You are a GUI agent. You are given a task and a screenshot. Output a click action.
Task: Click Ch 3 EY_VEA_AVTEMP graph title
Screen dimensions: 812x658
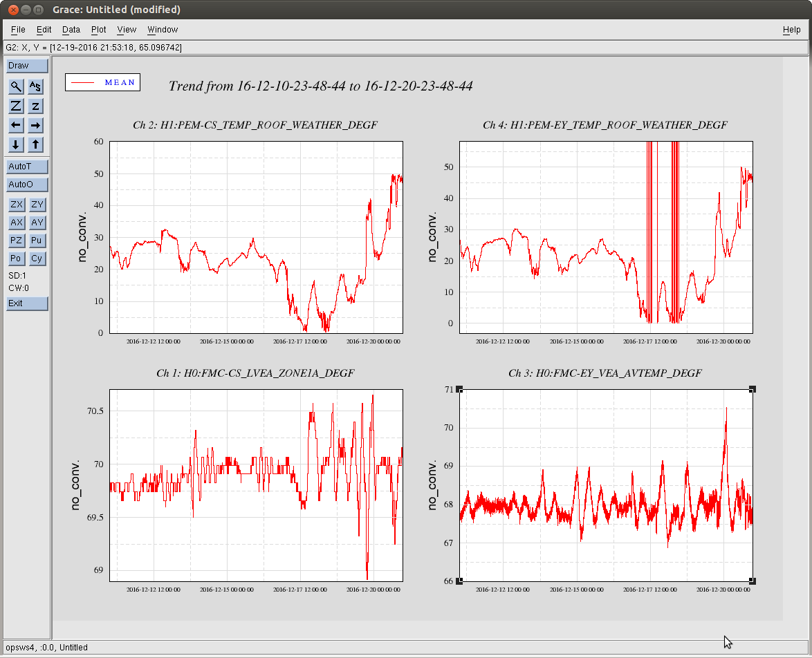tap(605, 373)
